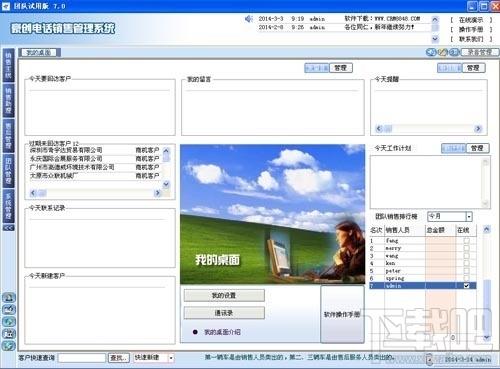Click 管理 button above 今天提醒
The width and height of the screenshot is (500, 369).
point(473,68)
